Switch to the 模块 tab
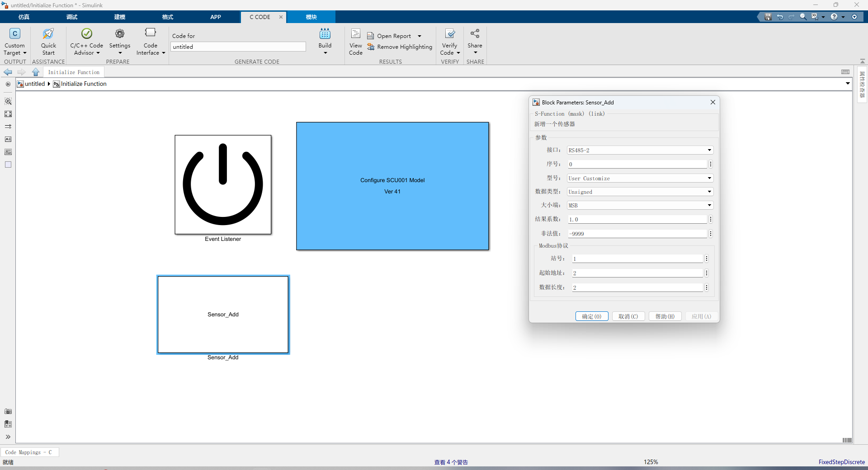This screenshot has height=470, width=868. 311,17
